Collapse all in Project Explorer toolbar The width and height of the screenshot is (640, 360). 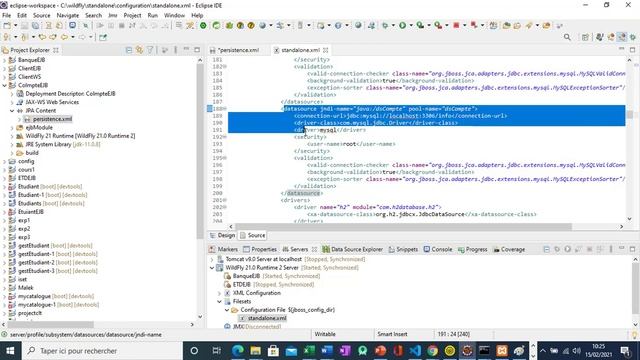(x=129, y=50)
